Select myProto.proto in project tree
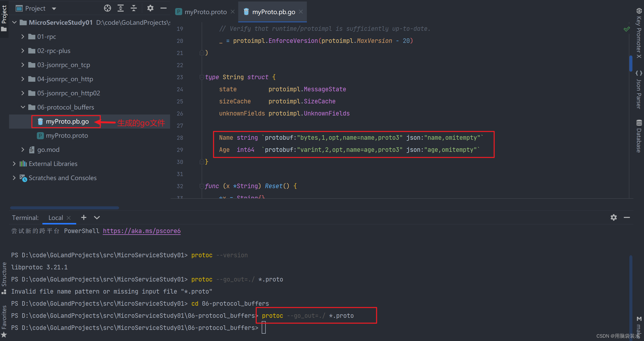Viewport: 644px width, 341px height. click(67, 136)
